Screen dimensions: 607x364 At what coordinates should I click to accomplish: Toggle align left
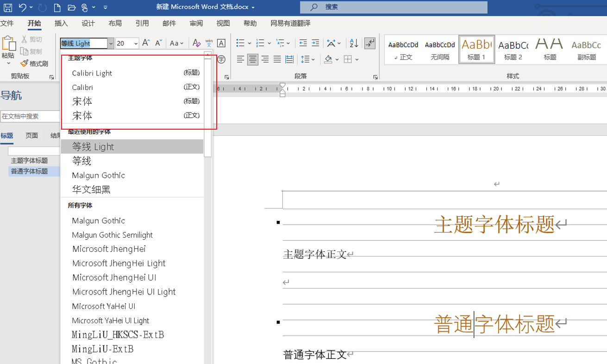pos(240,59)
